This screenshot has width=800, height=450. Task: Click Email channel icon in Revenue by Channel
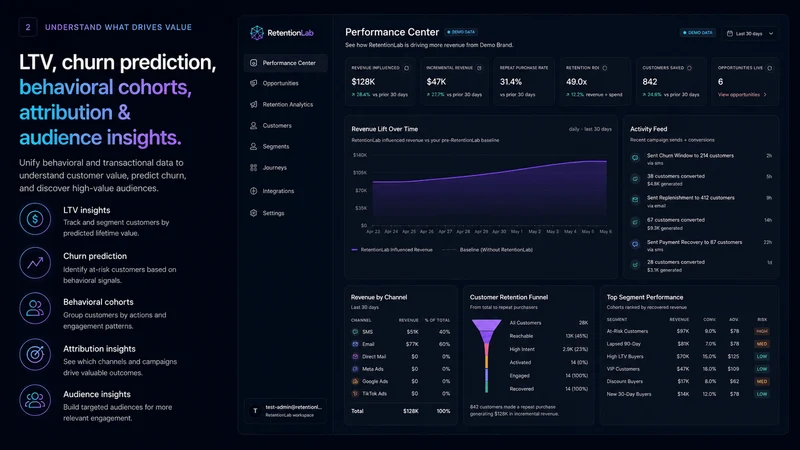pyautogui.click(x=355, y=344)
